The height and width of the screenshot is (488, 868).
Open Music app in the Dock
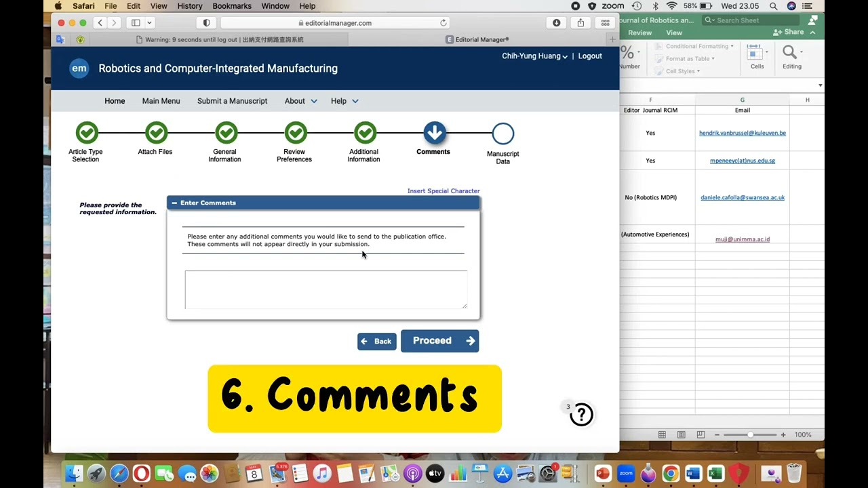[322, 474]
